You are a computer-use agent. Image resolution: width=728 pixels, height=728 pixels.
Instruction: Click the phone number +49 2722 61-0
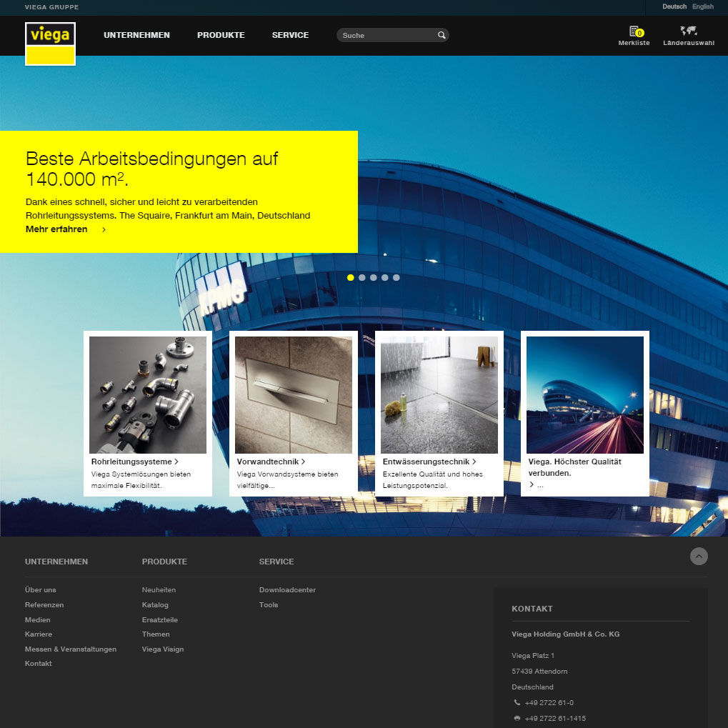549,703
